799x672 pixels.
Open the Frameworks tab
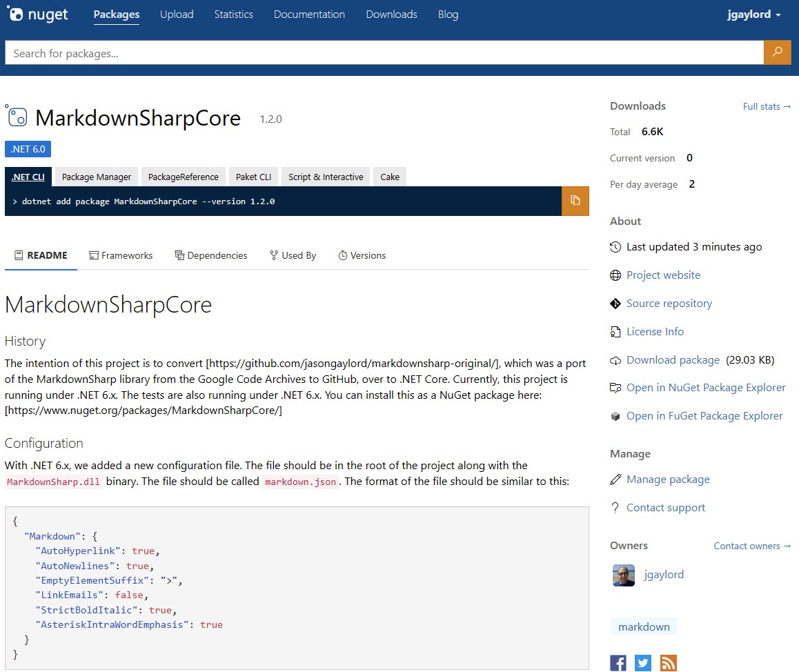[121, 255]
